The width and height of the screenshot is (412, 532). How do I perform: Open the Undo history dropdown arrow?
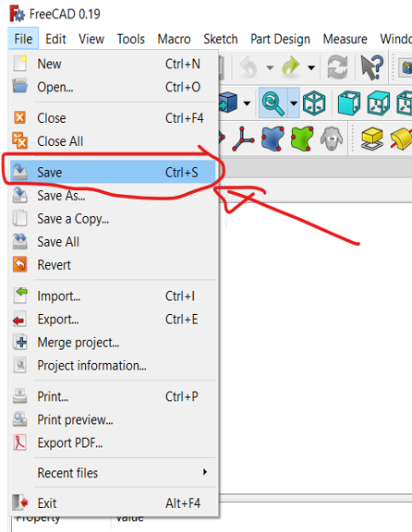pyautogui.click(x=270, y=67)
